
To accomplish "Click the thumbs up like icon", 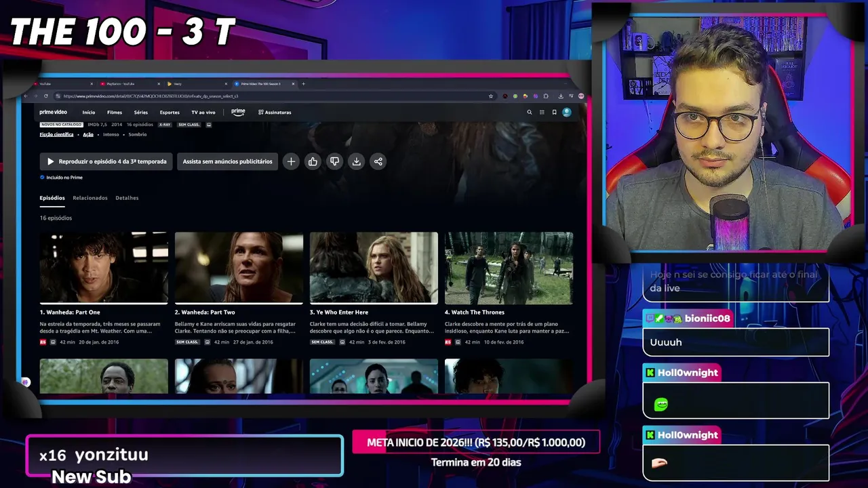I will point(313,161).
